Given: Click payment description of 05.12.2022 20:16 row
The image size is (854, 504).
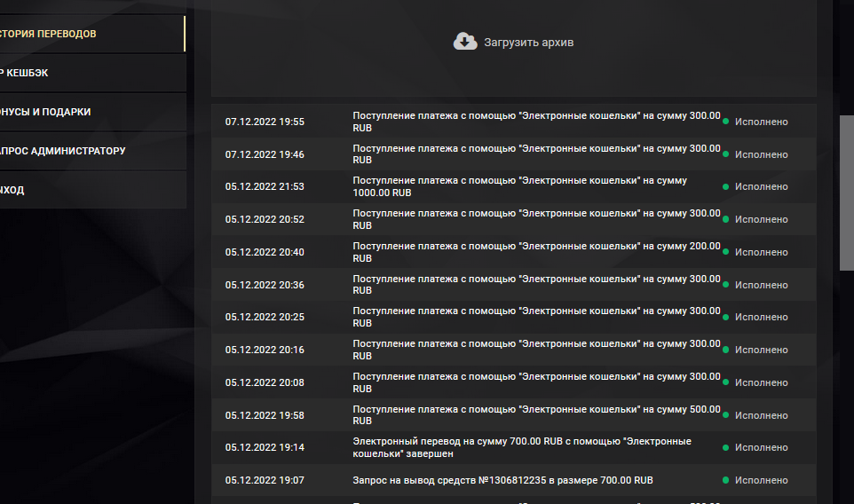Looking at the screenshot, I should coord(536,350).
